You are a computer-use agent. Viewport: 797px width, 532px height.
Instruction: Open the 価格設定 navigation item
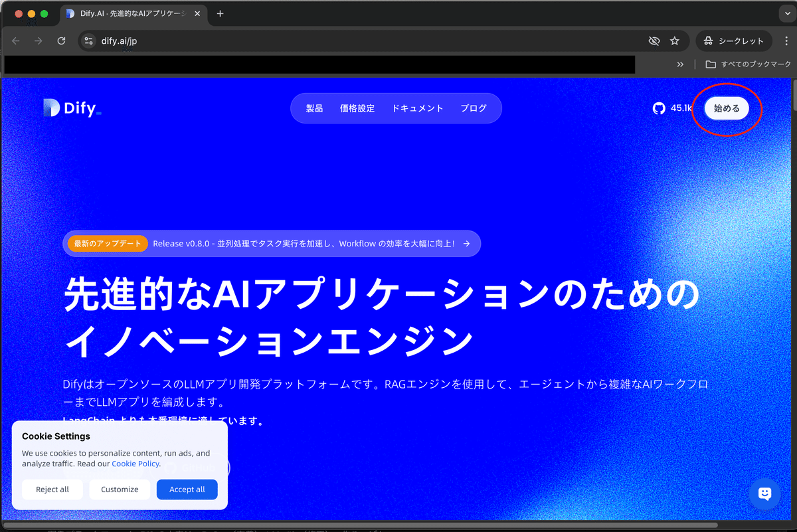click(357, 108)
